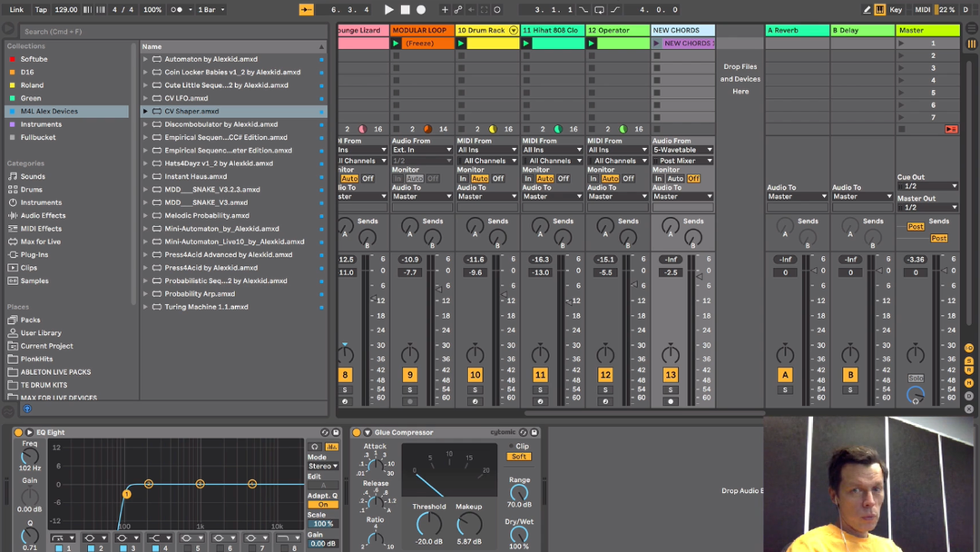Launch the Freeze clip on MODULAR LOOP

pos(396,43)
